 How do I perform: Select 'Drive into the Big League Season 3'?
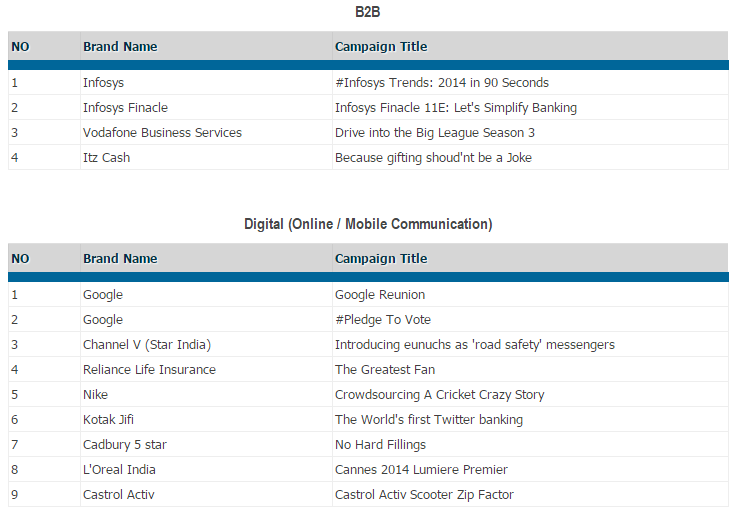[x=434, y=133]
